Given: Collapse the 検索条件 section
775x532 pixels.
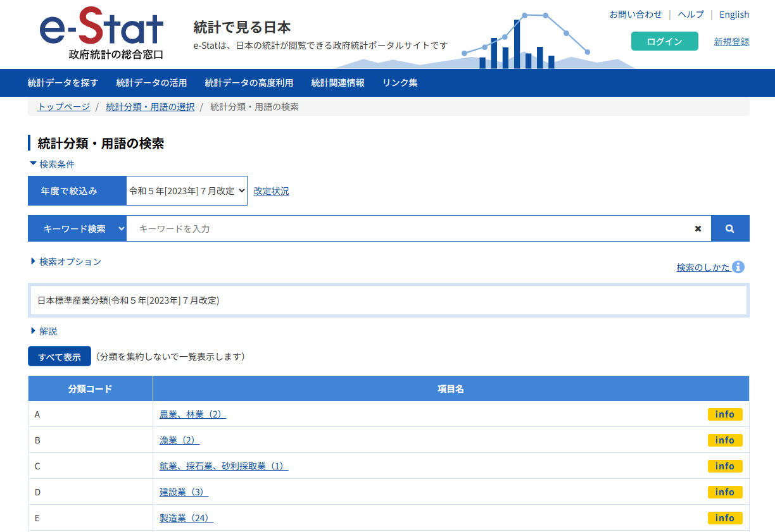Looking at the screenshot, I should click(x=53, y=164).
